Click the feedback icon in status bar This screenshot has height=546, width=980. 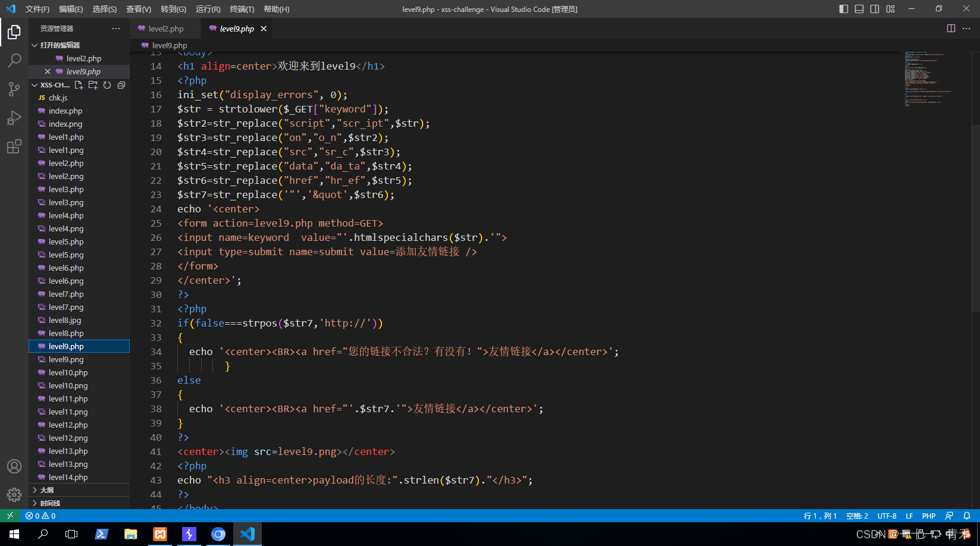(x=949, y=516)
